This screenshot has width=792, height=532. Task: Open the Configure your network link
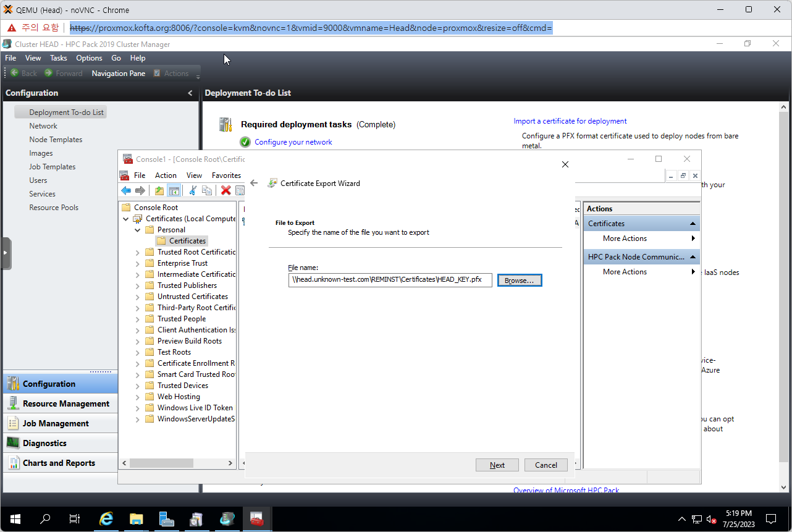tap(293, 142)
